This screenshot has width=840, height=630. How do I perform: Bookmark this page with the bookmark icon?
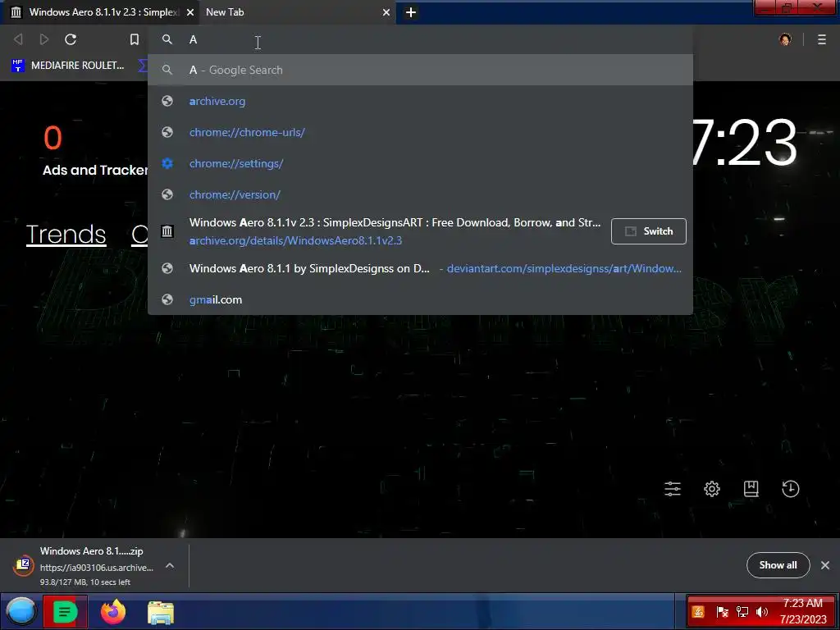[135, 39]
